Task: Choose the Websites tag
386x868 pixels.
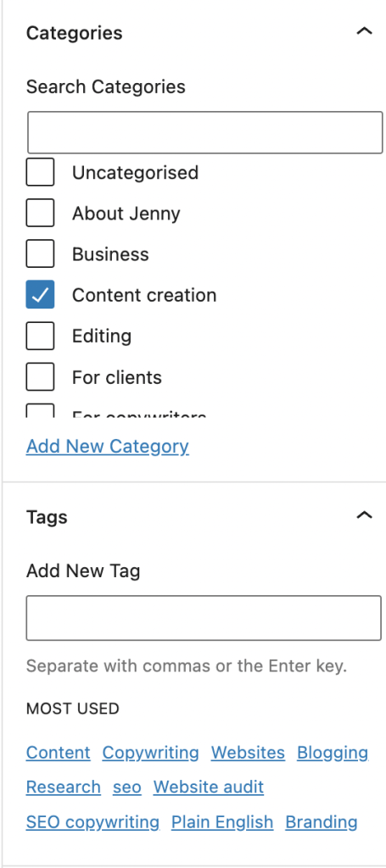Action: tap(248, 753)
